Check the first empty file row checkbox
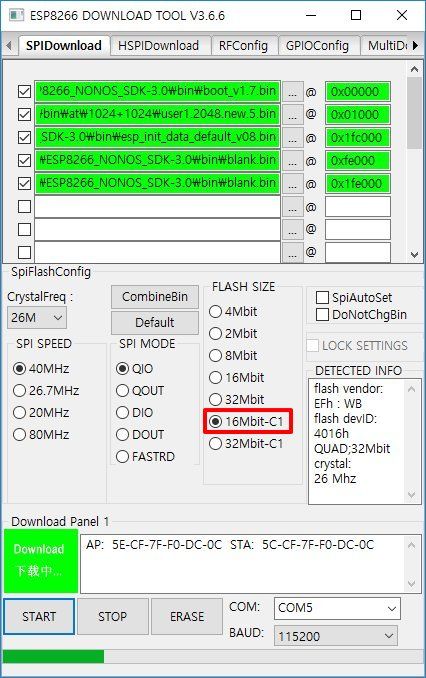Screen dimensions: 426x678 (x=24, y=206)
